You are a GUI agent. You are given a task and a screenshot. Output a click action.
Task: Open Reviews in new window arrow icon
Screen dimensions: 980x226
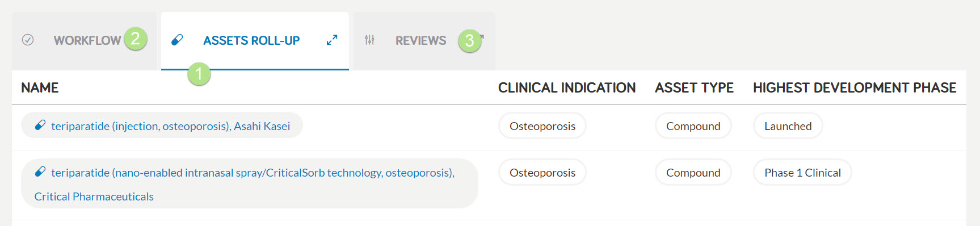tap(481, 37)
